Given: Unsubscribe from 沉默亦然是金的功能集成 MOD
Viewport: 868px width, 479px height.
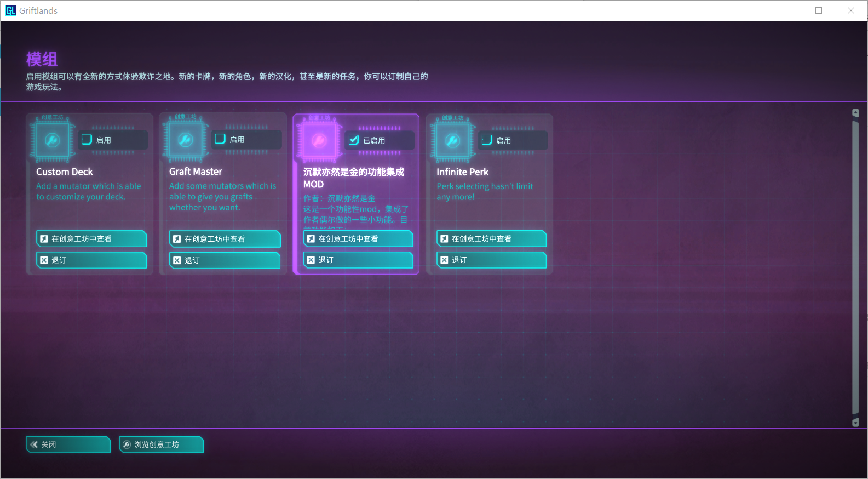Looking at the screenshot, I should [x=358, y=260].
